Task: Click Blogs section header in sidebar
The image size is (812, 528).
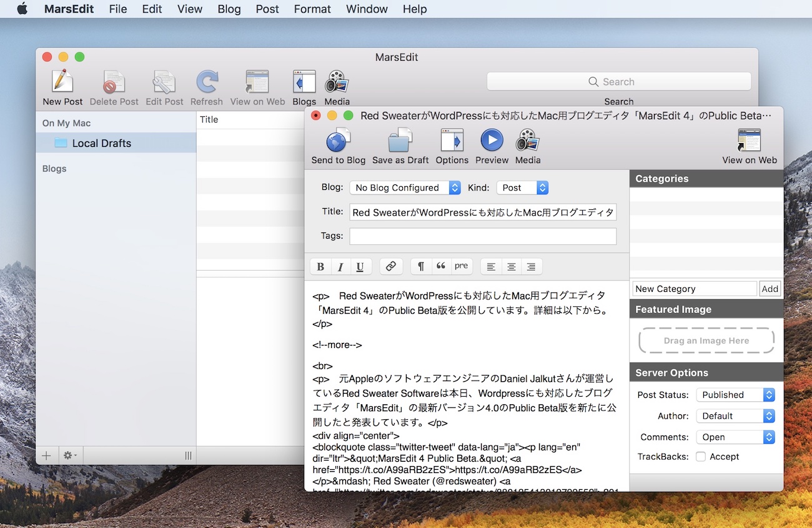Action: [x=54, y=169]
